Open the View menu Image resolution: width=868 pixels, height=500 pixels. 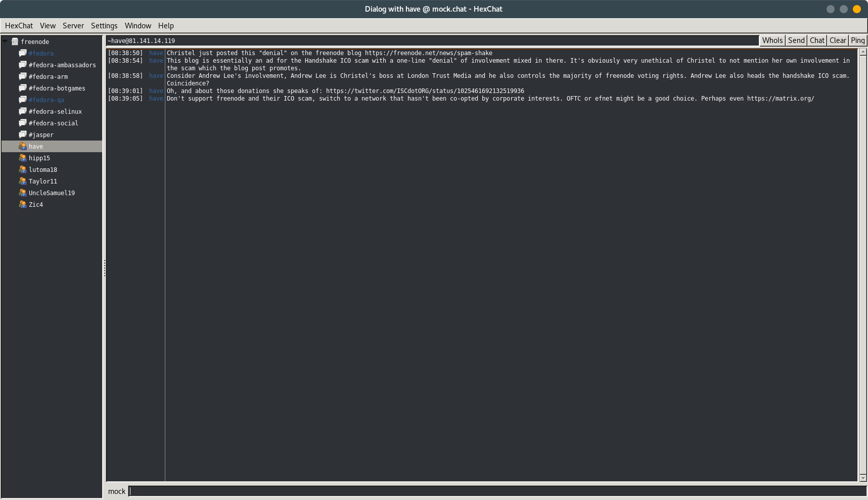48,26
